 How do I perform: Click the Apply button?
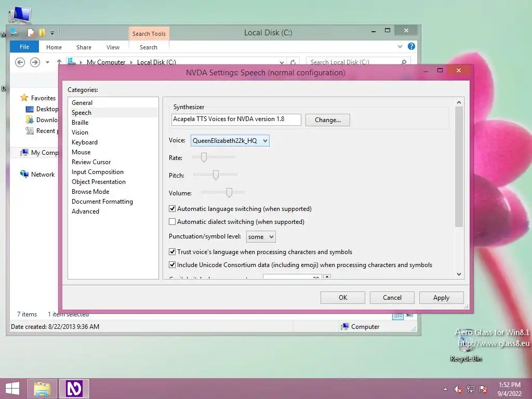[442, 298]
